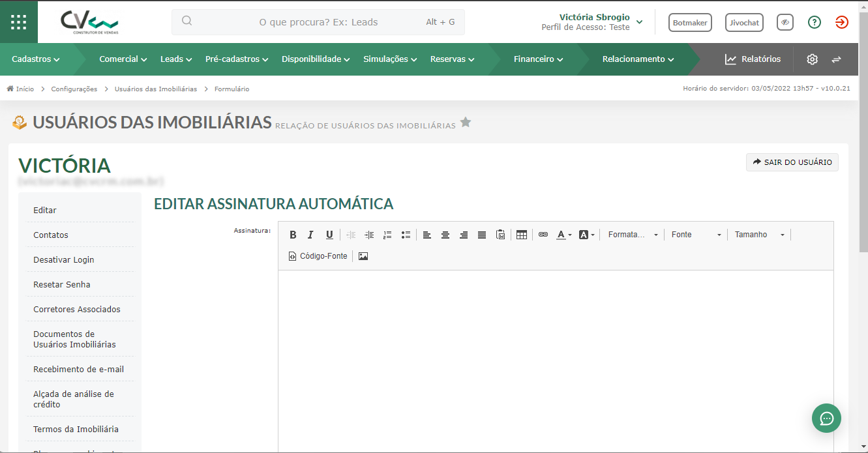Insert a bulleted list
868x453 pixels.
pos(406,235)
